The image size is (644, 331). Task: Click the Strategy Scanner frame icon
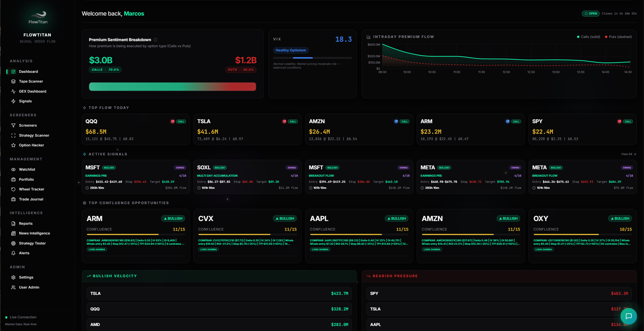[13, 135]
